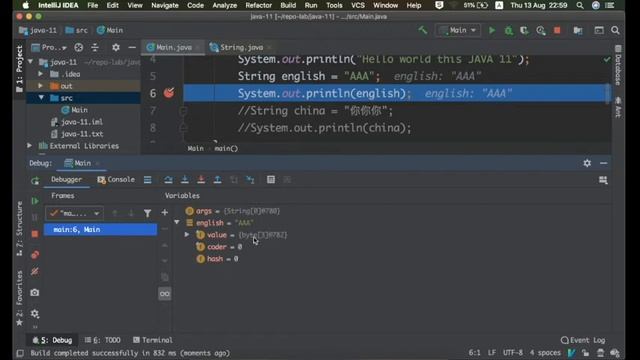Click the locate file target icon in Project panel

(78, 47)
